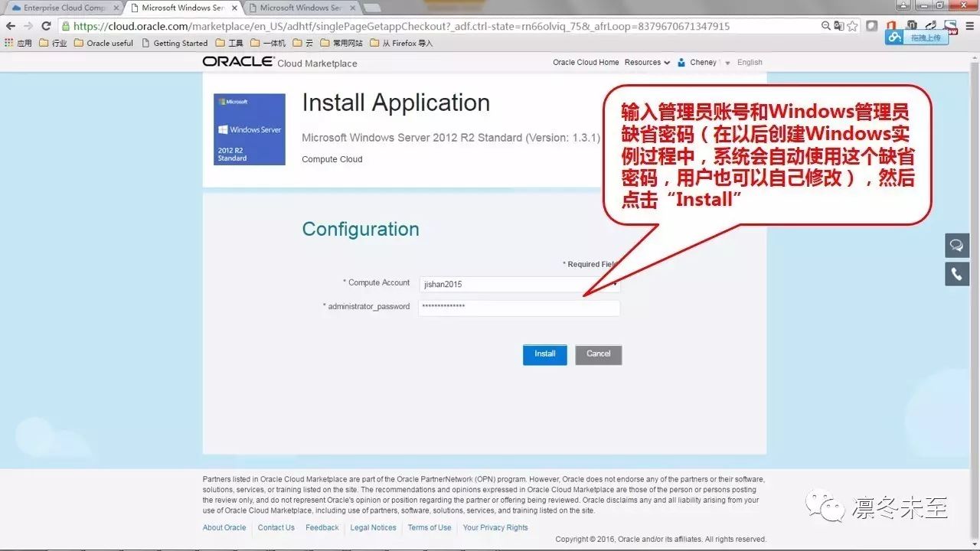Image resolution: width=980 pixels, height=551 pixels.
Task: Go to Oracle Cloud Home
Action: pos(586,63)
